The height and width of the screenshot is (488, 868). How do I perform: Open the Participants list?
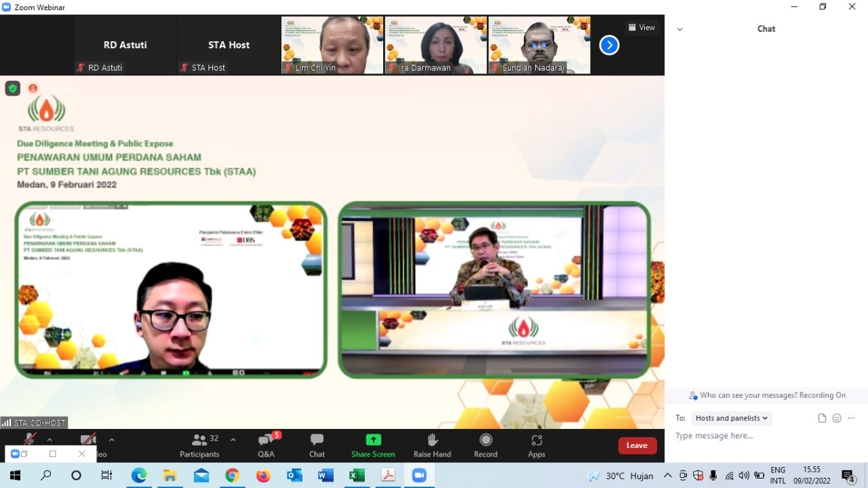pos(199,445)
